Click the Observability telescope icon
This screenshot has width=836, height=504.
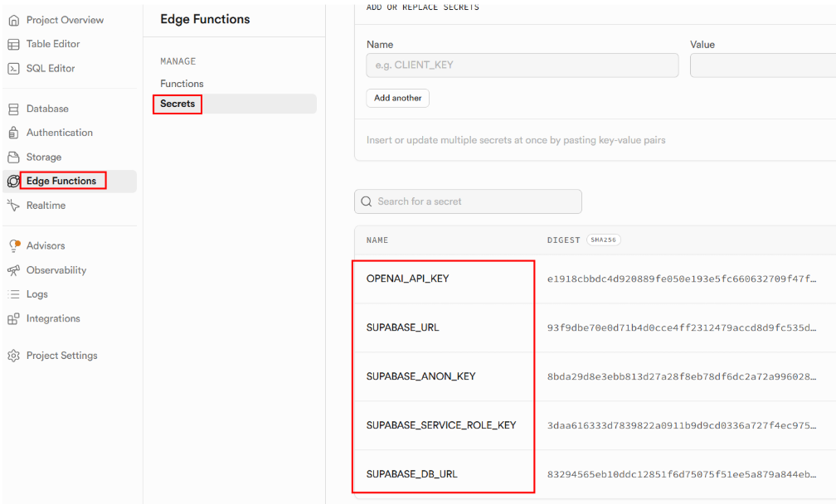click(x=13, y=270)
